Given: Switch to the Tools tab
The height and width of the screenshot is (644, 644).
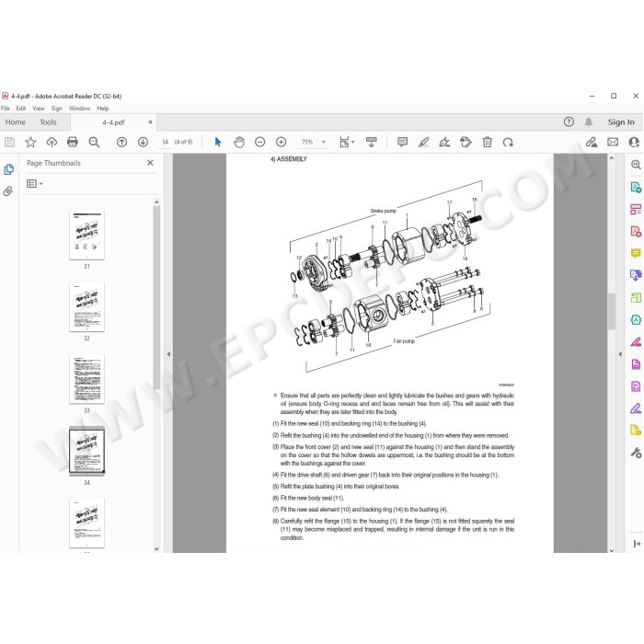Looking at the screenshot, I should (48, 122).
